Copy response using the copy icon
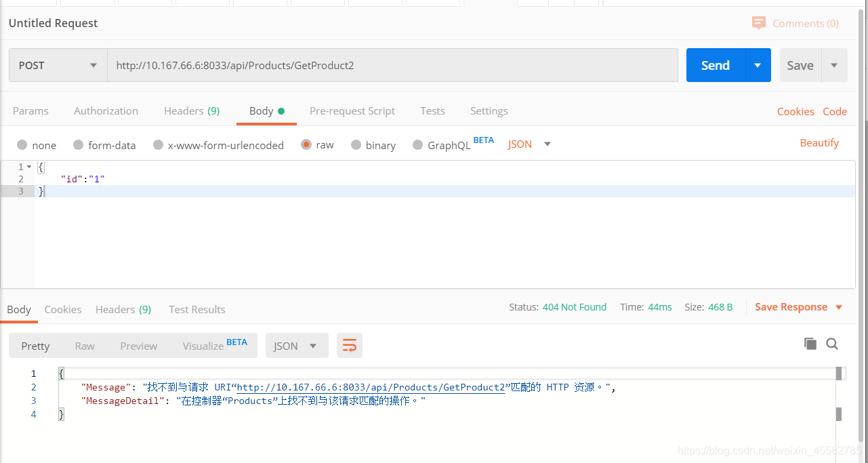868x463 pixels. [x=810, y=344]
